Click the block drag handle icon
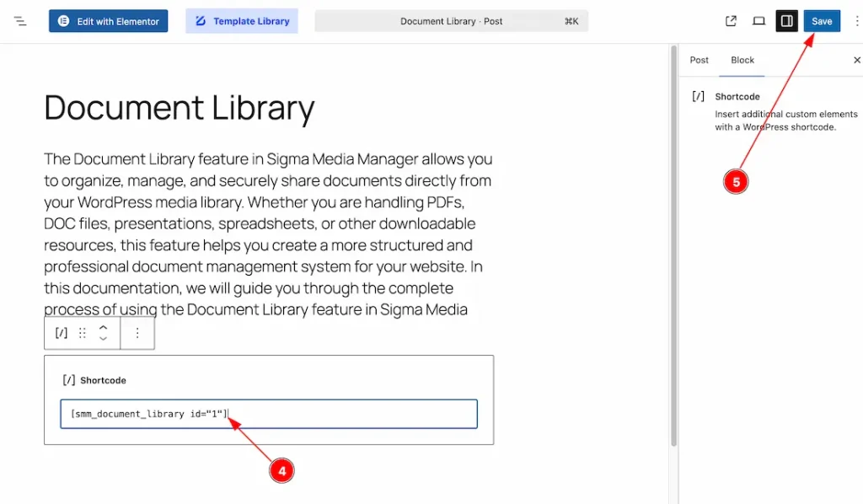863x504 pixels. pos(82,333)
